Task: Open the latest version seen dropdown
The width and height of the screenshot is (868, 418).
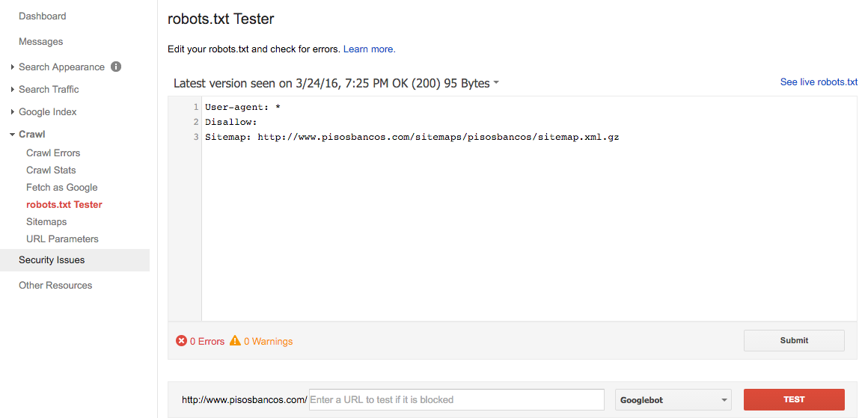Action: 496,83
